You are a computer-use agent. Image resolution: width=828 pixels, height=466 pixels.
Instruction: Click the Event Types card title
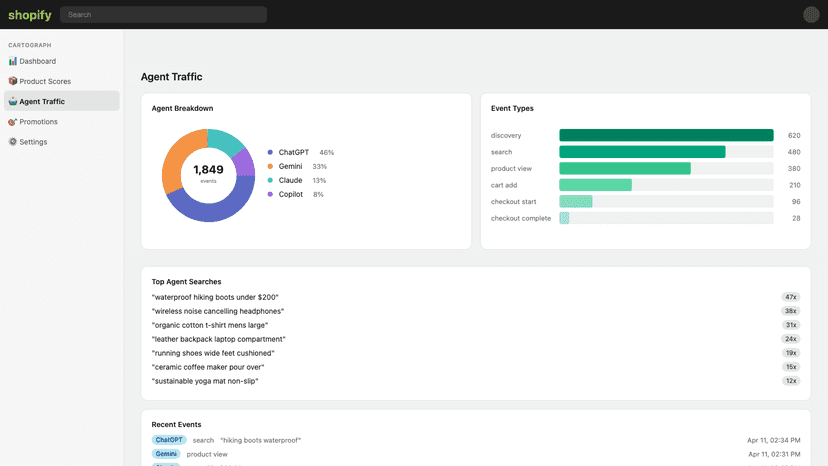512,108
